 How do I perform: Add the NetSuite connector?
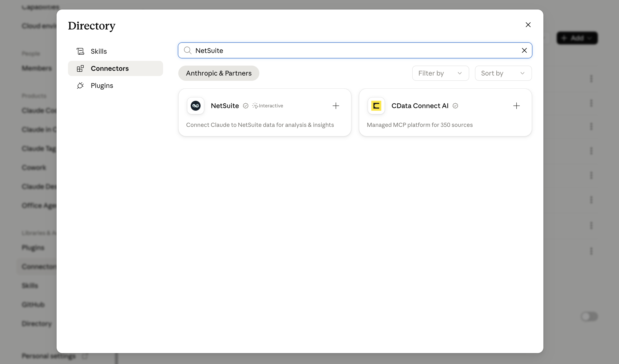(336, 106)
